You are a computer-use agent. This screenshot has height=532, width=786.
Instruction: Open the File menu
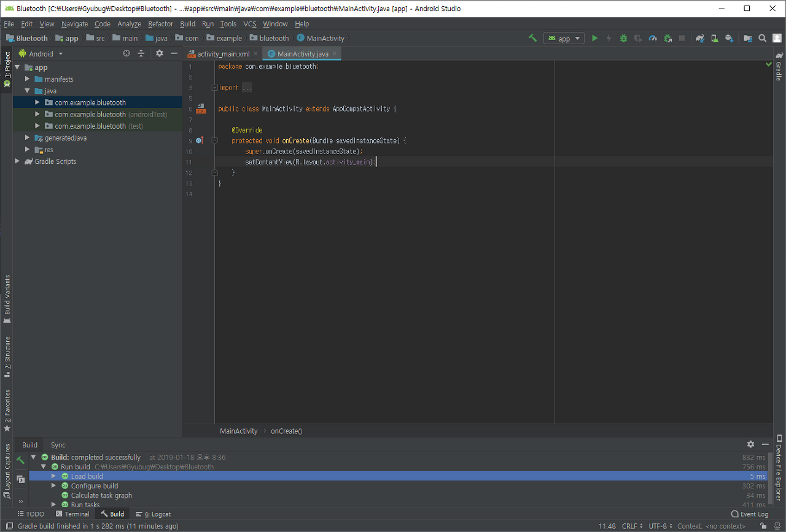pyautogui.click(x=9, y=24)
